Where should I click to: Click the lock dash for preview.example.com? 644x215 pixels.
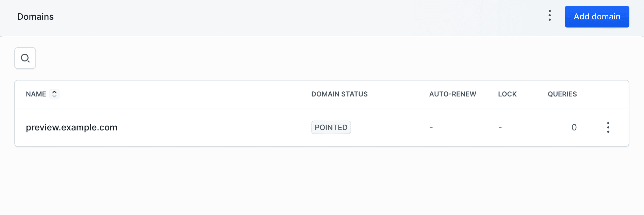500,127
